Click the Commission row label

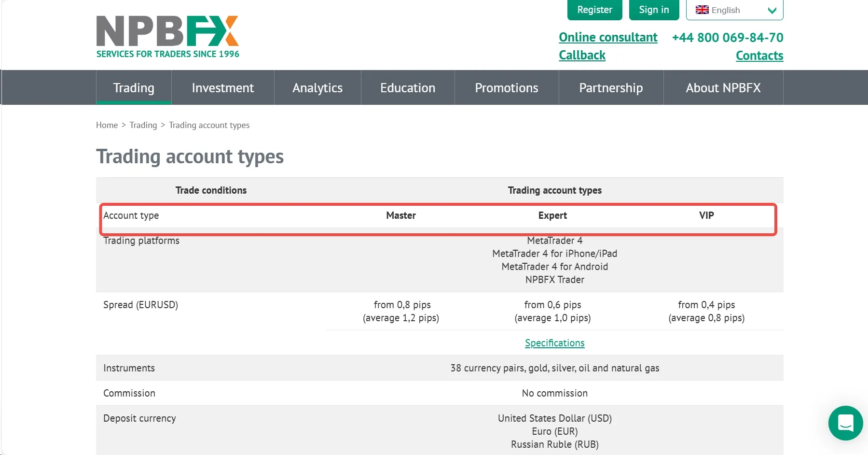129,393
